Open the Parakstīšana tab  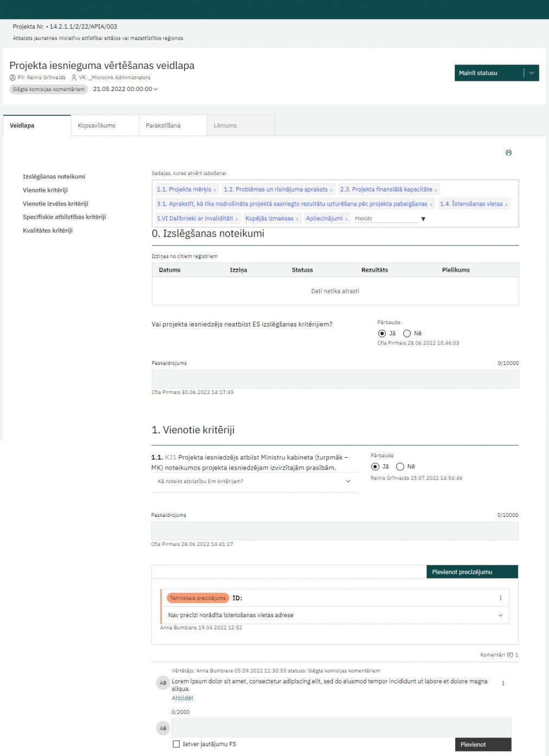point(163,125)
